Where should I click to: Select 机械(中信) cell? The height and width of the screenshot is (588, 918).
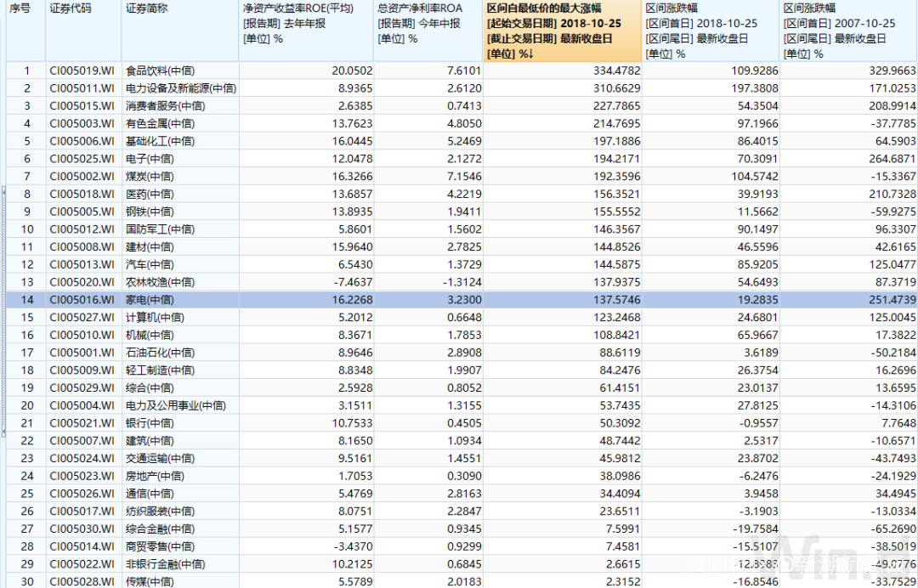tap(150, 335)
